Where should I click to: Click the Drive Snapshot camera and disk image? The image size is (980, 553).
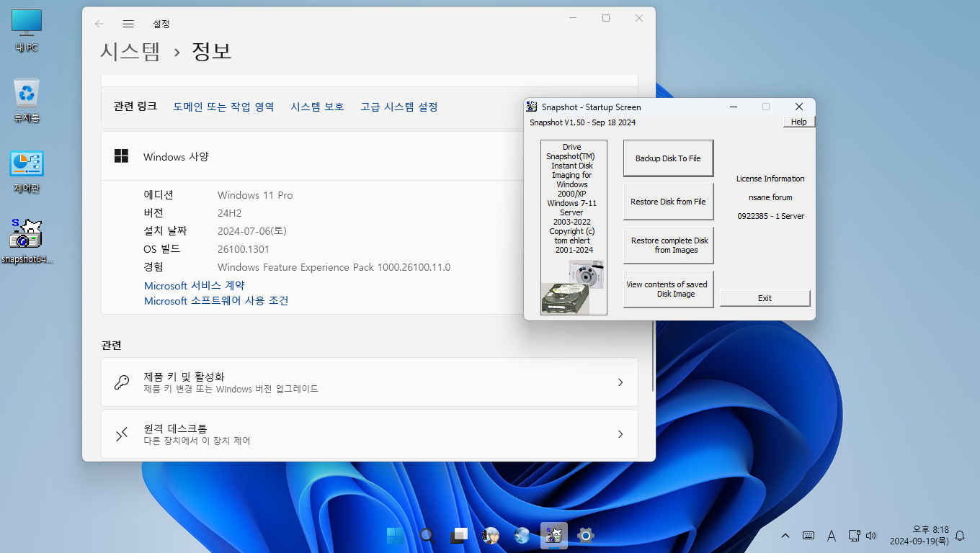(x=574, y=287)
